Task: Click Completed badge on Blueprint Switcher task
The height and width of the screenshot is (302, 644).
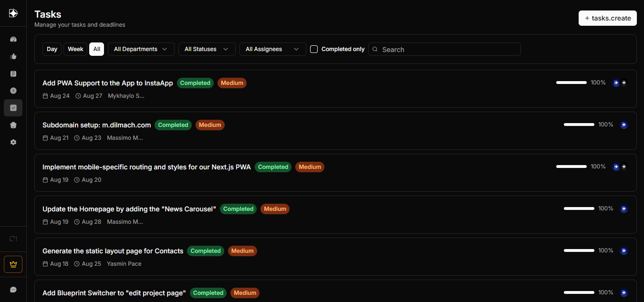Action: [x=208, y=293]
